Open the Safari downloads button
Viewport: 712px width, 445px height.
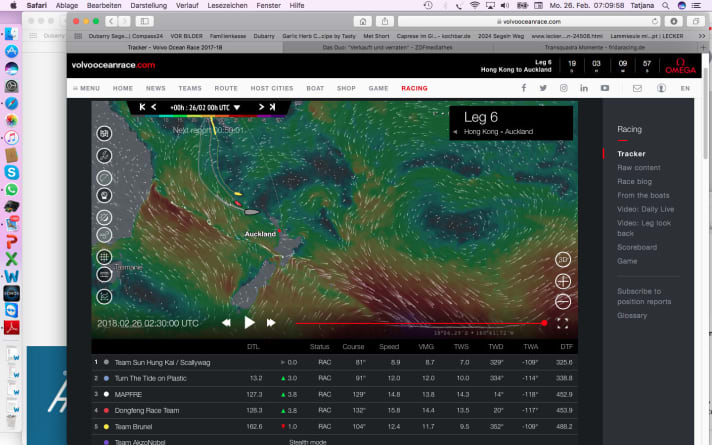click(x=674, y=21)
